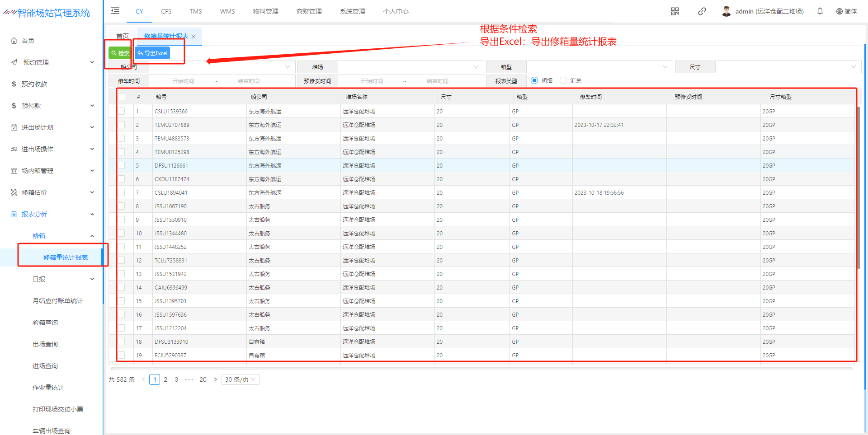Open the 箱型 dropdown filter
The image size is (868, 435).
coord(599,67)
